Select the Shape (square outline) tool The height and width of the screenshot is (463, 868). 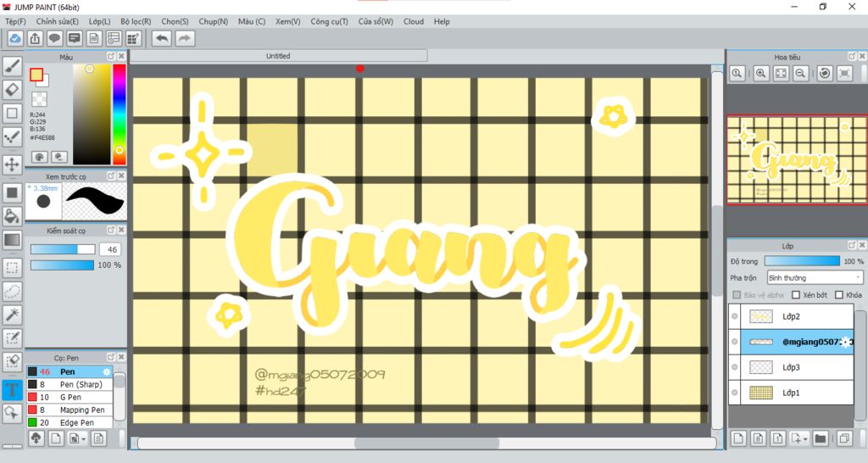[12, 113]
